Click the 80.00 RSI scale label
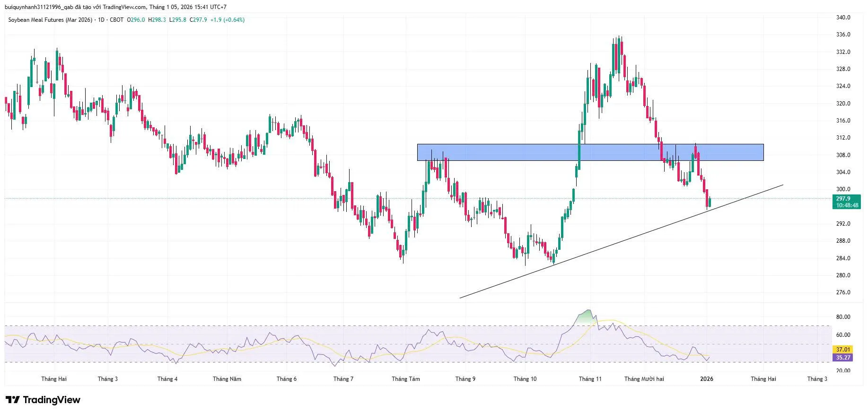This screenshot has height=414, width=868. [843, 317]
